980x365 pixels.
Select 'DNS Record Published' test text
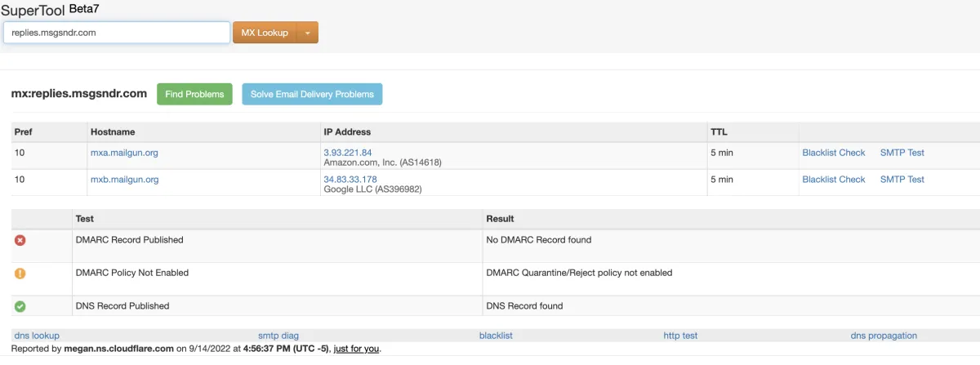tap(122, 306)
